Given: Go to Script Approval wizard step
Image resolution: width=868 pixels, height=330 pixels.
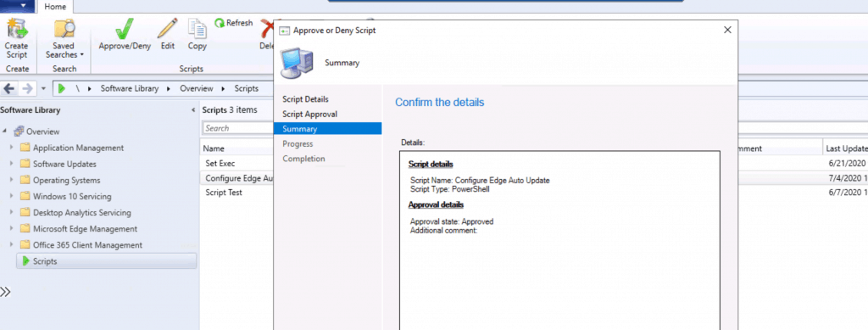Looking at the screenshot, I should (309, 114).
